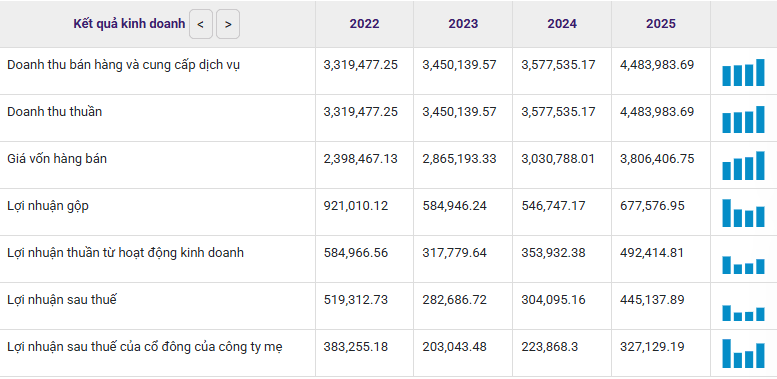Click the gross profit value 677,576.95

click(652, 206)
